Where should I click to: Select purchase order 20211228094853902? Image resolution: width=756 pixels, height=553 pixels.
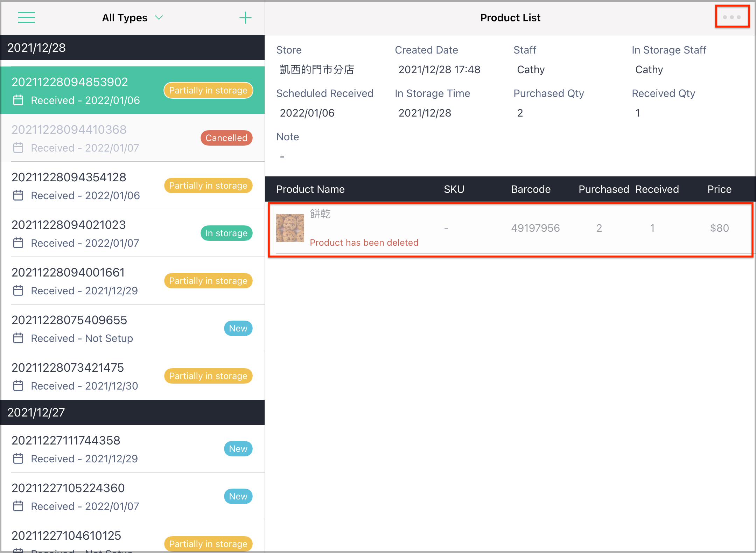click(x=133, y=90)
